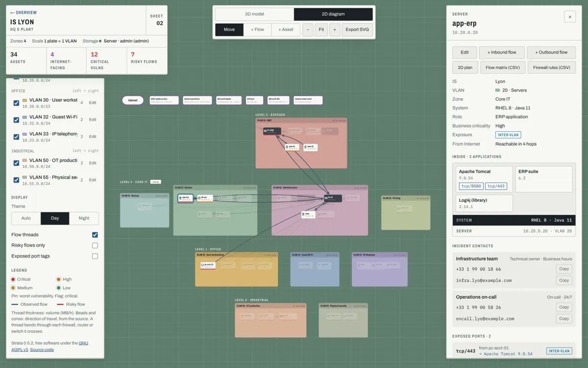Close the app-erp server panel
Viewport: 588px width, 368px height.
(570, 17)
